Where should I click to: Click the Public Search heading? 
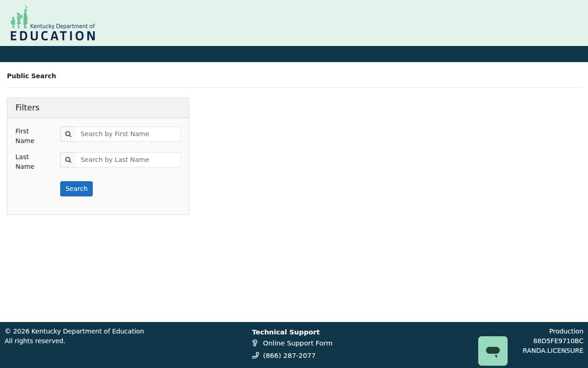[x=31, y=76]
